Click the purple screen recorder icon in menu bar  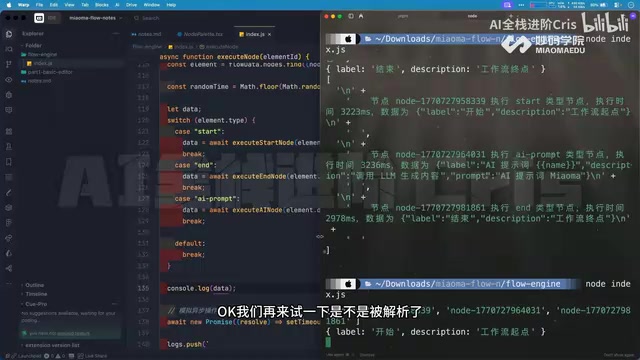(x=507, y=5)
